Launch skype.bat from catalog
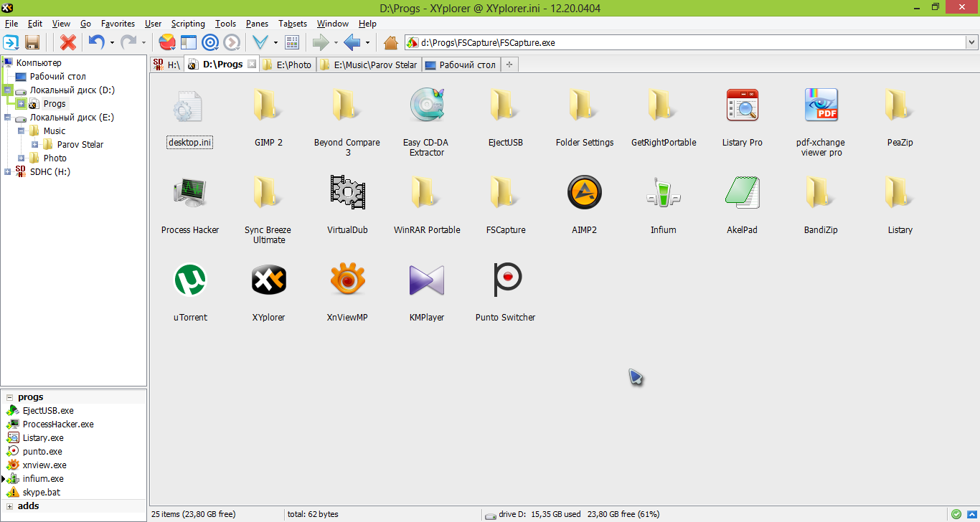 click(x=42, y=493)
